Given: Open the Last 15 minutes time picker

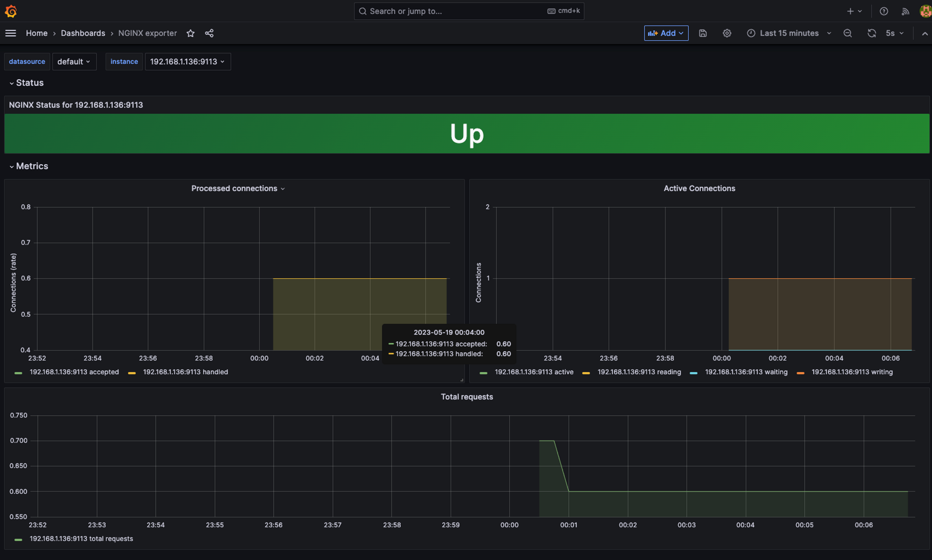Looking at the screenshot, I should (x=789, y=33).
